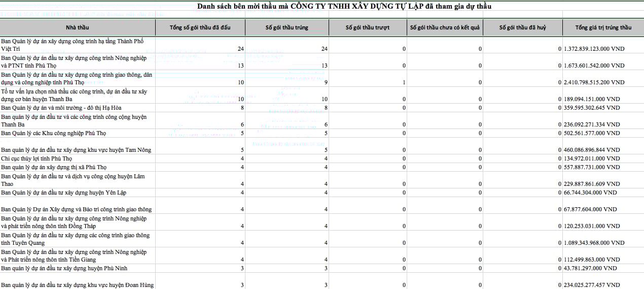Click the 'Số gói thầu trúng' column header
This screenshot has width=644, height=289.
click(287, 27)
